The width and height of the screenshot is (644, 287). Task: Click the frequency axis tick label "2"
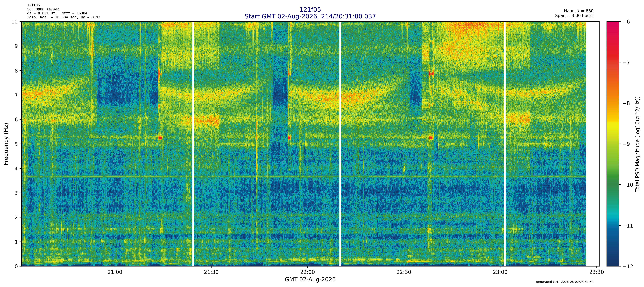coord(16,218)
